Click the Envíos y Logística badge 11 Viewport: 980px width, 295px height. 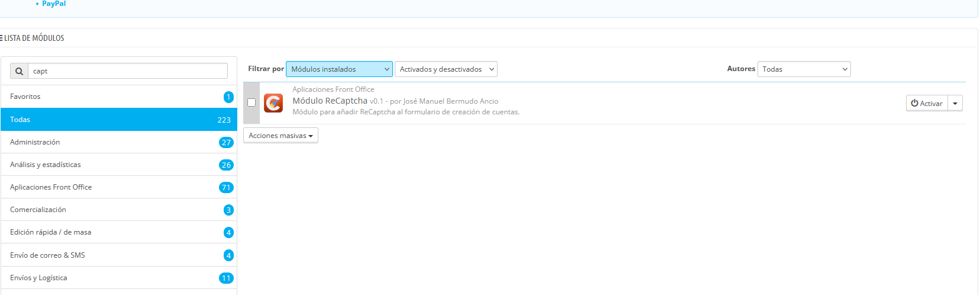click(x=226, y=278)
